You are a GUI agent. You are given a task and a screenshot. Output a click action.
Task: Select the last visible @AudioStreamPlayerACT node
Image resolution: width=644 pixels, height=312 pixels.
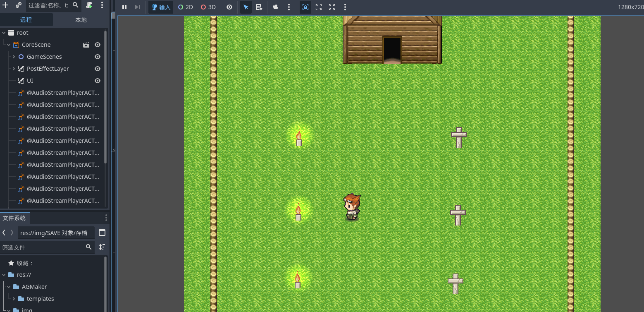pos(63,201)
